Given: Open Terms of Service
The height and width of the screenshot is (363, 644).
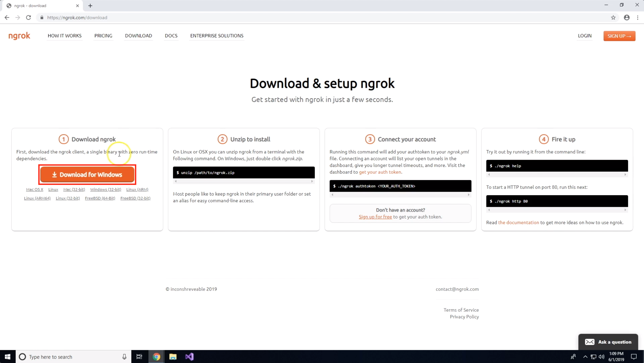Looking at the screenshot, I should [461, 310].
